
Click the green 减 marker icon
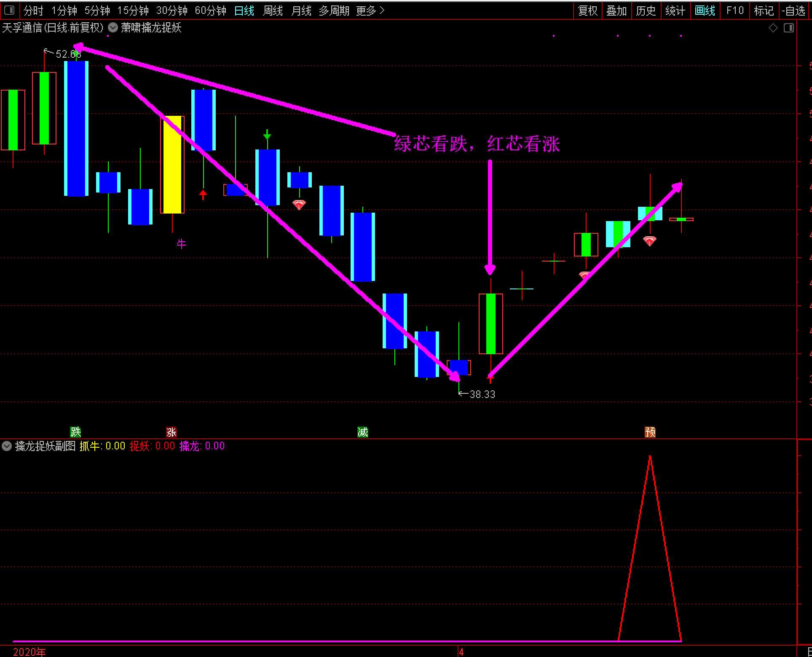point(362,432)
